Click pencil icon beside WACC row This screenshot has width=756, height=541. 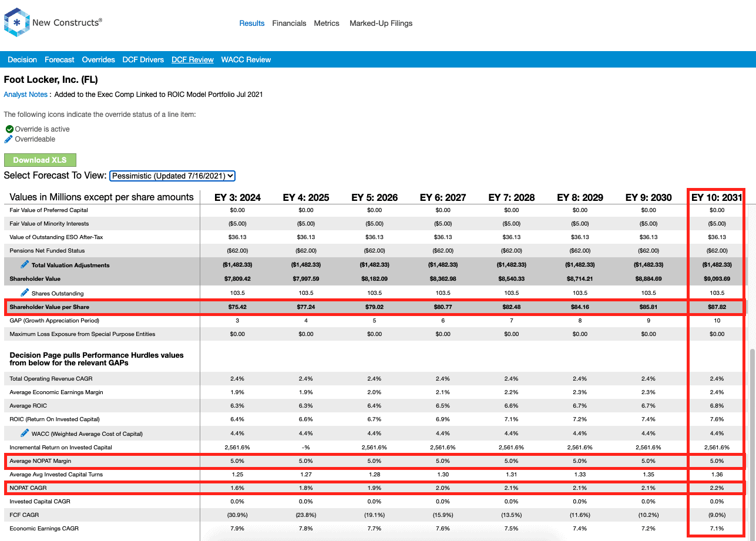(25, 433)
